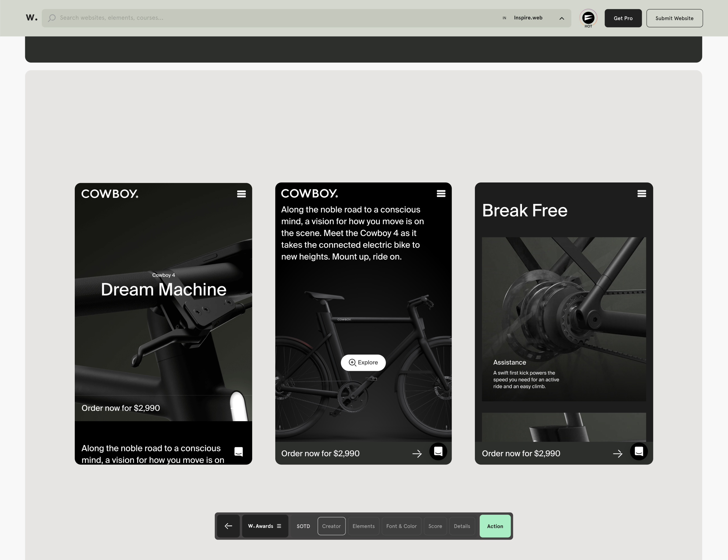Switch to the Font & Color tab

click(x=401, y=526)
